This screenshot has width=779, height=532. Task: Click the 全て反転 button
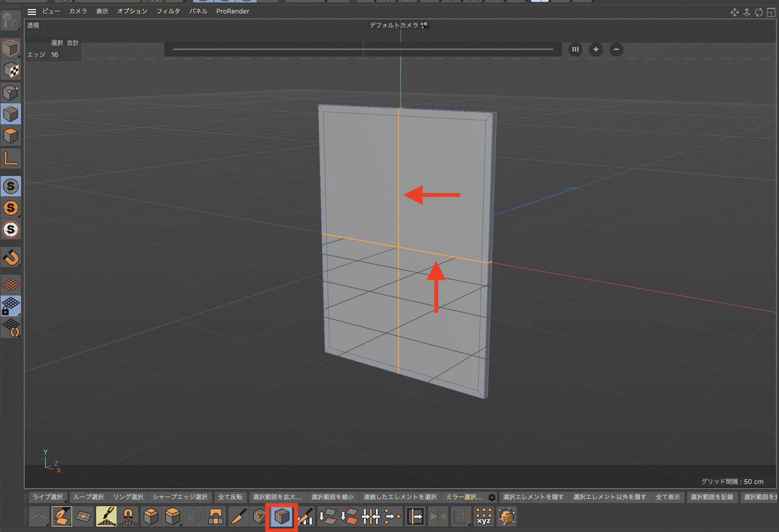pyautogui.click(x=230, y=497)
